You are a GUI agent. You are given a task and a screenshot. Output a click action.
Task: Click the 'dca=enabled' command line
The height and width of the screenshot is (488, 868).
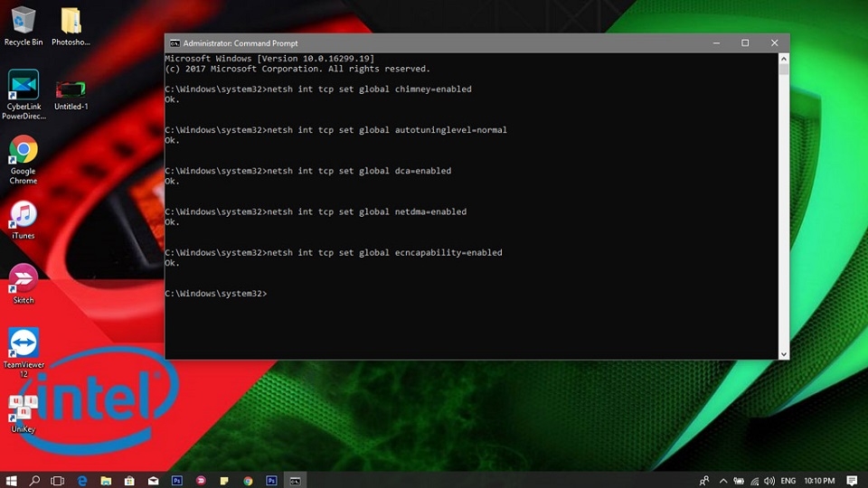pyautogui.click(x=308, y=171)
